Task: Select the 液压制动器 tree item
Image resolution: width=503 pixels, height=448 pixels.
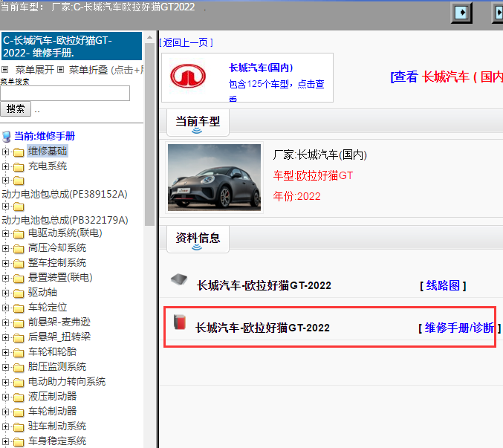Action: pyautogui.click(x=52, y=397)
